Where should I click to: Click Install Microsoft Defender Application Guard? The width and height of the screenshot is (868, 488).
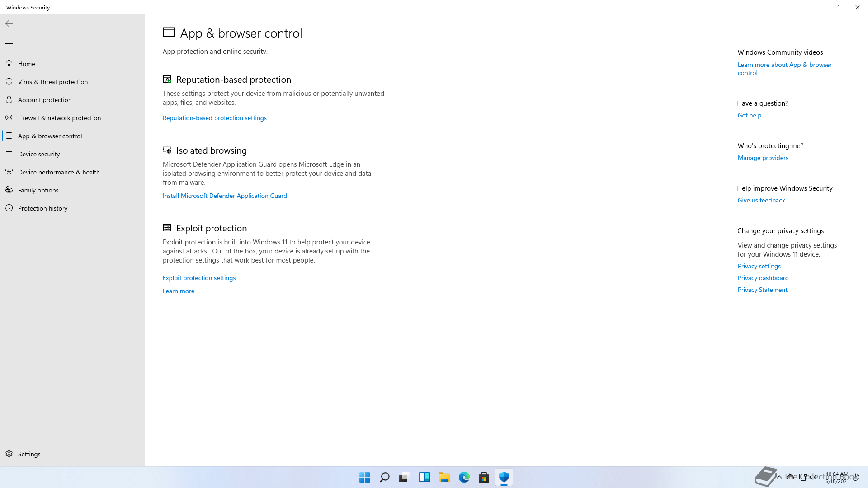[x=225, y=196]
